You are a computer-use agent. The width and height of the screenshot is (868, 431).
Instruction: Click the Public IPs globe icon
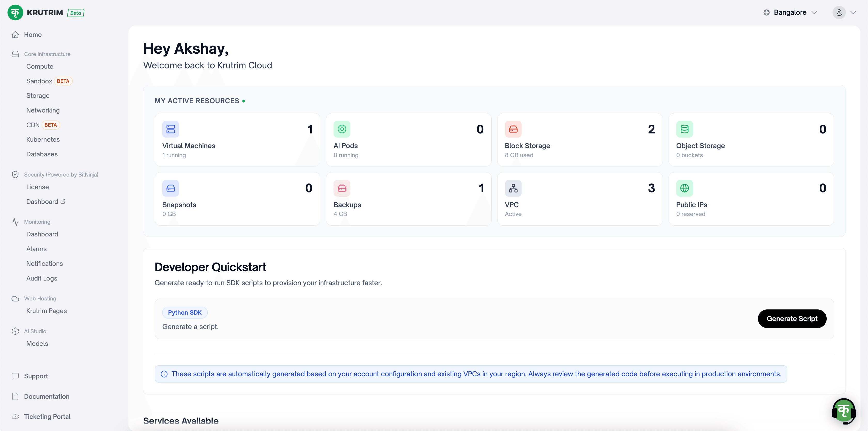coord(684,188)
